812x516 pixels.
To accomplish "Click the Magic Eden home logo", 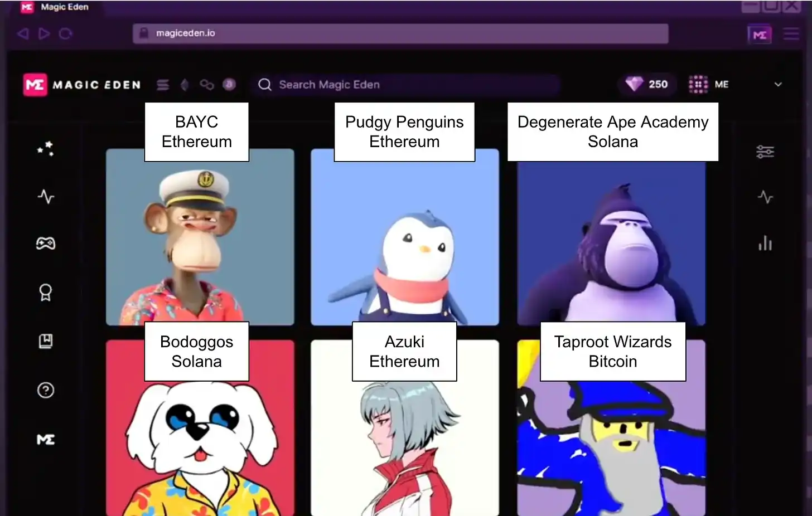I will click(x=82, y=85).
